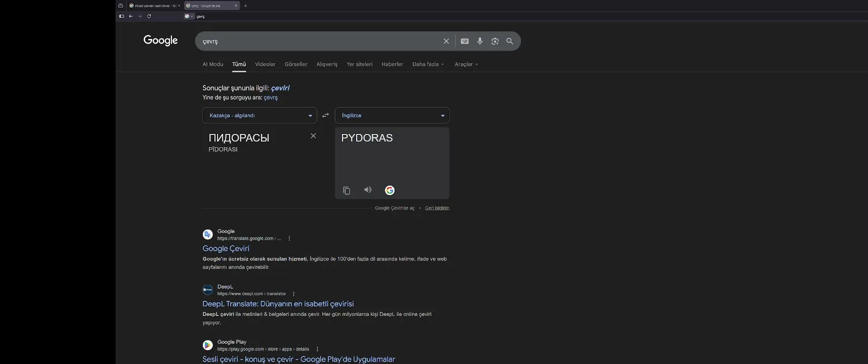
Task: Clear the search box with X icon
Action: 446,41
